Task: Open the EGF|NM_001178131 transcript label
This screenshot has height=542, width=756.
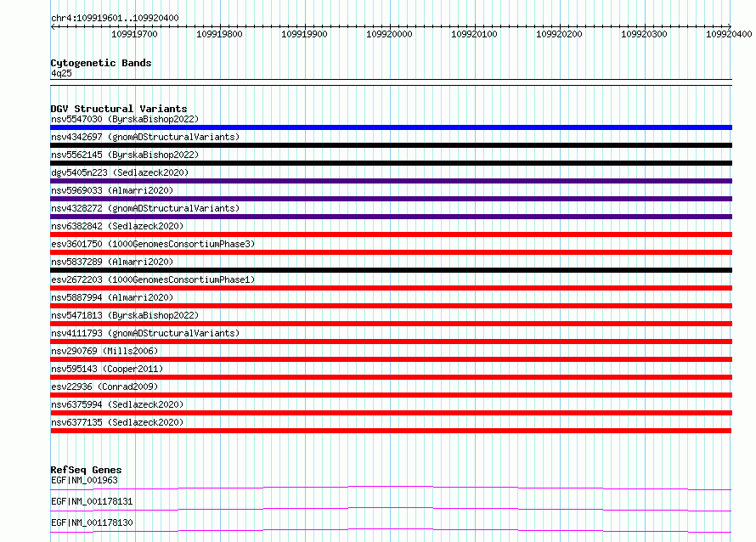Action: pyautogui.click(x=92, y=501)
